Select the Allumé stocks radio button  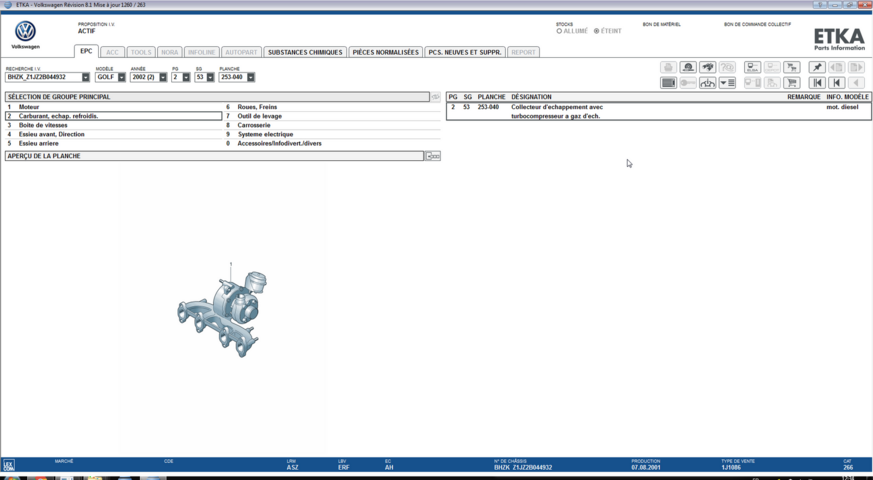560,31
